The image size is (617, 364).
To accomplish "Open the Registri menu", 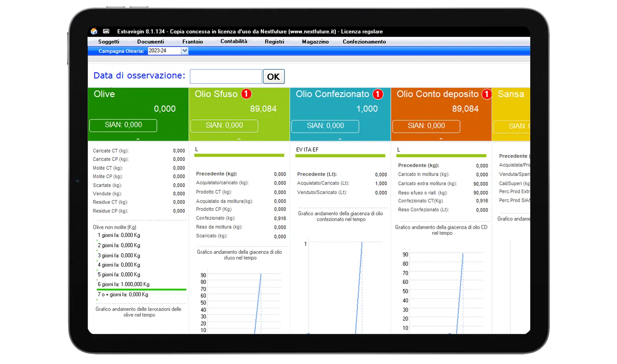I will pos(274,42).
